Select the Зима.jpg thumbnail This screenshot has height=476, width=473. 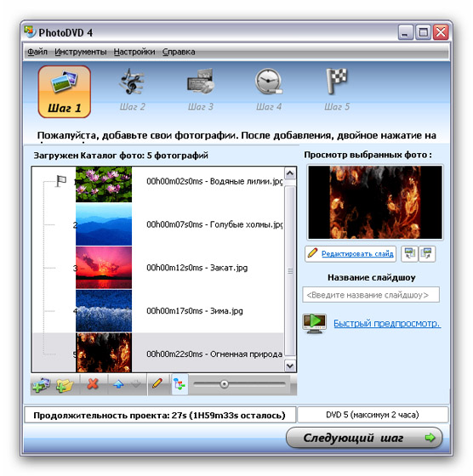click(x=104, y=310)
